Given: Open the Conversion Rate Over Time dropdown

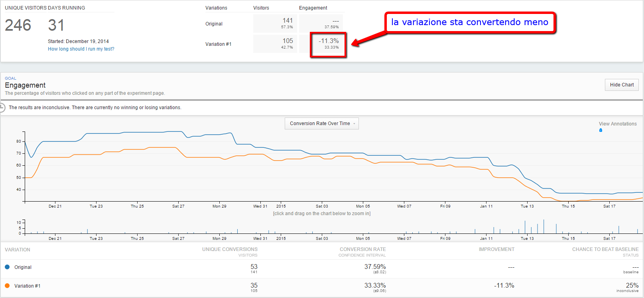Looking at the screenshot, I should click(x=321, y=124).
